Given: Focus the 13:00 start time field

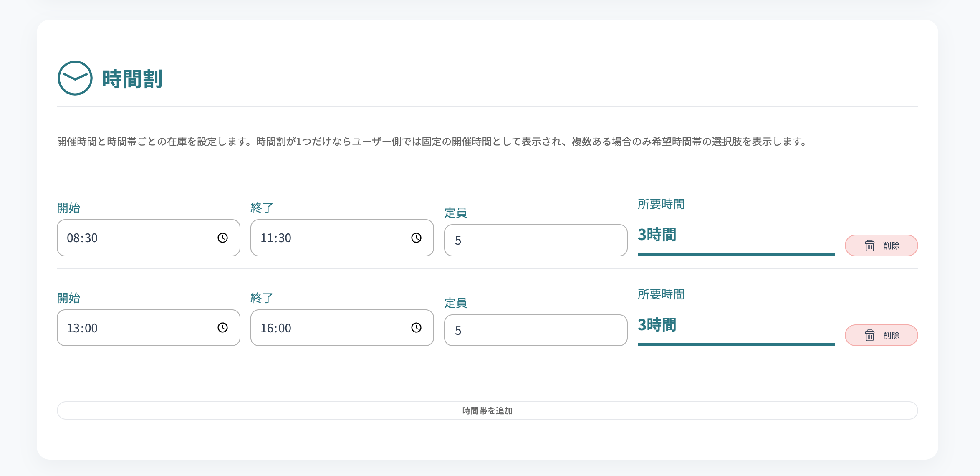Looking at the screenshot, I should tap(149, 328).
